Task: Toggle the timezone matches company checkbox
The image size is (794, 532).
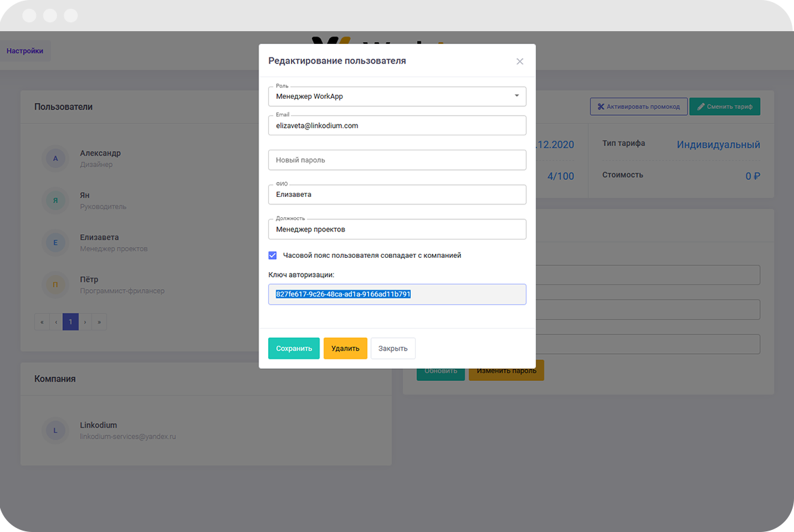Action: pyautogui.click(x=272, y=255)
